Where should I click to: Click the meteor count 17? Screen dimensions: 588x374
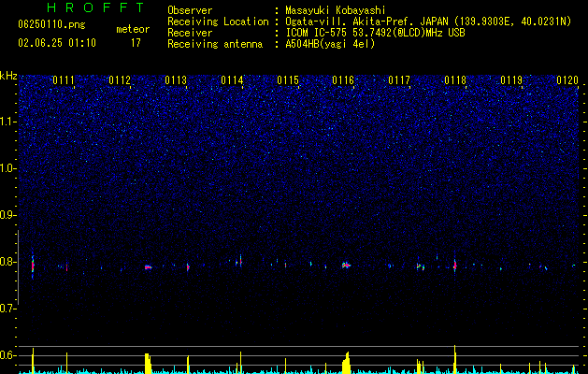[136, 43]
